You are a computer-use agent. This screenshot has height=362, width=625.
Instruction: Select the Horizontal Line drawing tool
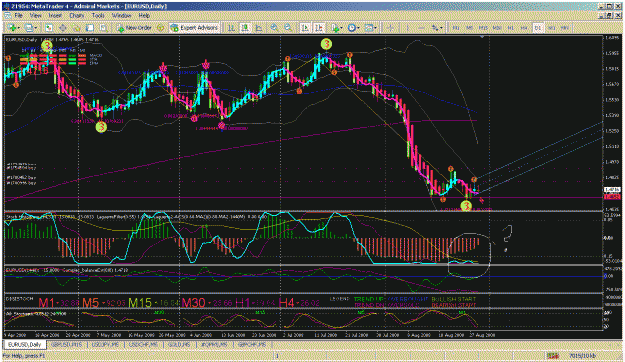pyautogui.click(x=421, y=28)
